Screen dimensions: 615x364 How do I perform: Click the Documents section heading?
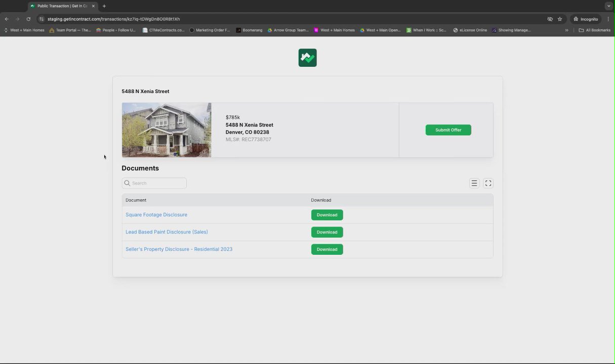(x=140, y=168)
